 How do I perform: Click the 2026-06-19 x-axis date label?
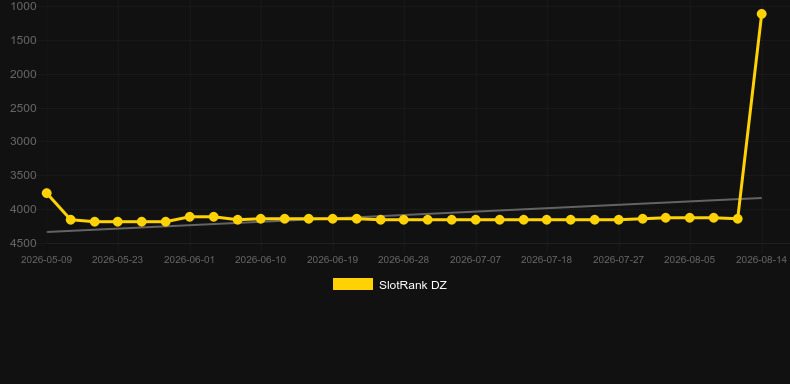click(333, 260)
